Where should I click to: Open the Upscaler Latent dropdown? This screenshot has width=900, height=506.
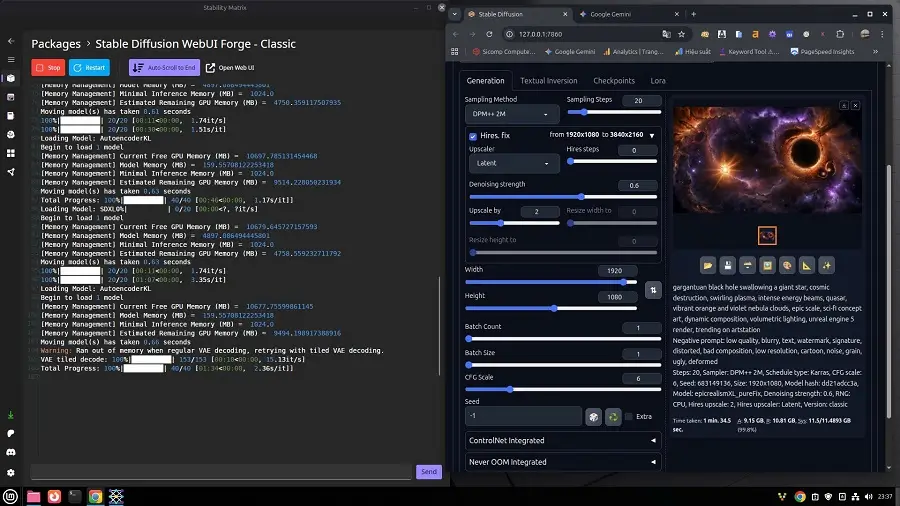click(514, 163)
